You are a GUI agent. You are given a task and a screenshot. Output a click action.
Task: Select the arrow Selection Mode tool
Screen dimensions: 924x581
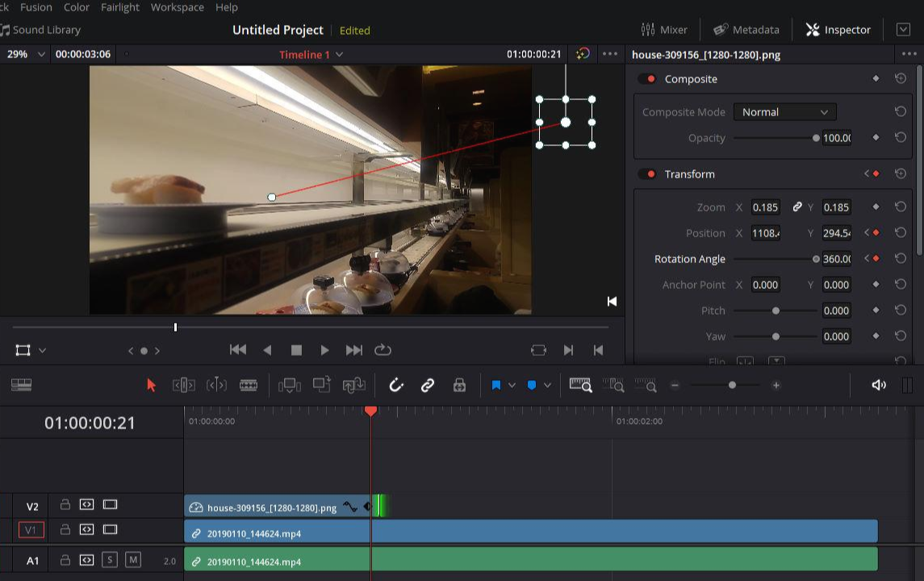[x=151, y=386]
